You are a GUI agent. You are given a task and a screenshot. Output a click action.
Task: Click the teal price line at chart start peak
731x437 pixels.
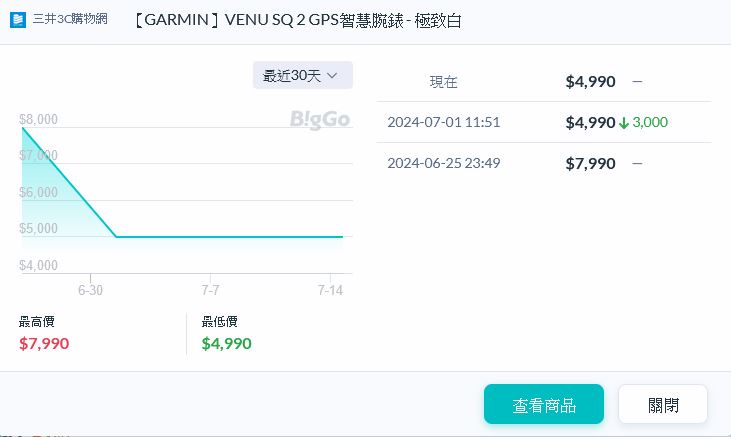coord(22,128)
